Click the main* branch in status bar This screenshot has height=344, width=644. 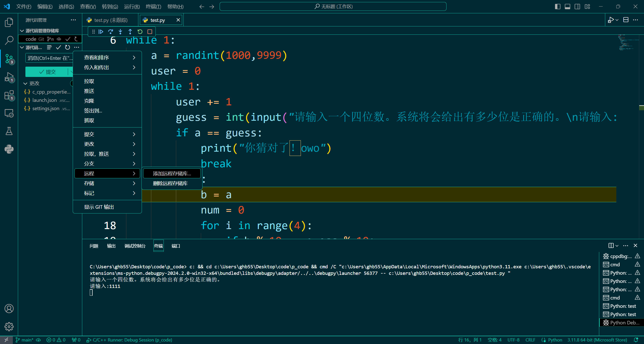(25, 340)
